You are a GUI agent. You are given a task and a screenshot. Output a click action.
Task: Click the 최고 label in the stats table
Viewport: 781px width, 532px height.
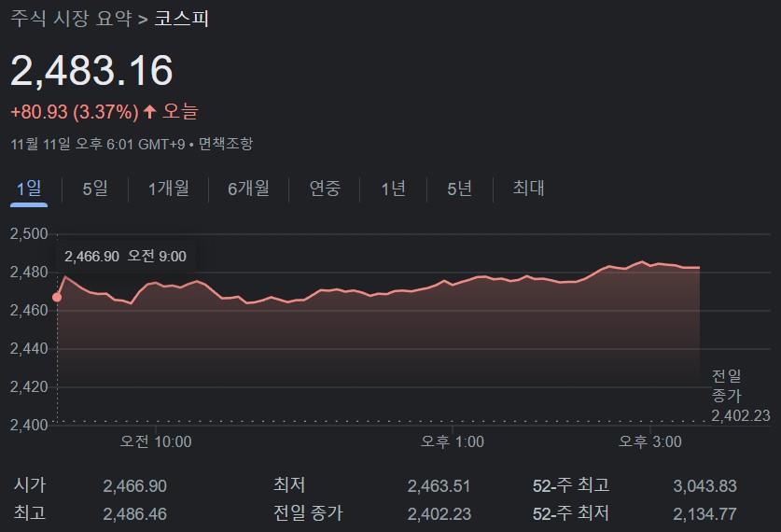[x=30, y=513]
